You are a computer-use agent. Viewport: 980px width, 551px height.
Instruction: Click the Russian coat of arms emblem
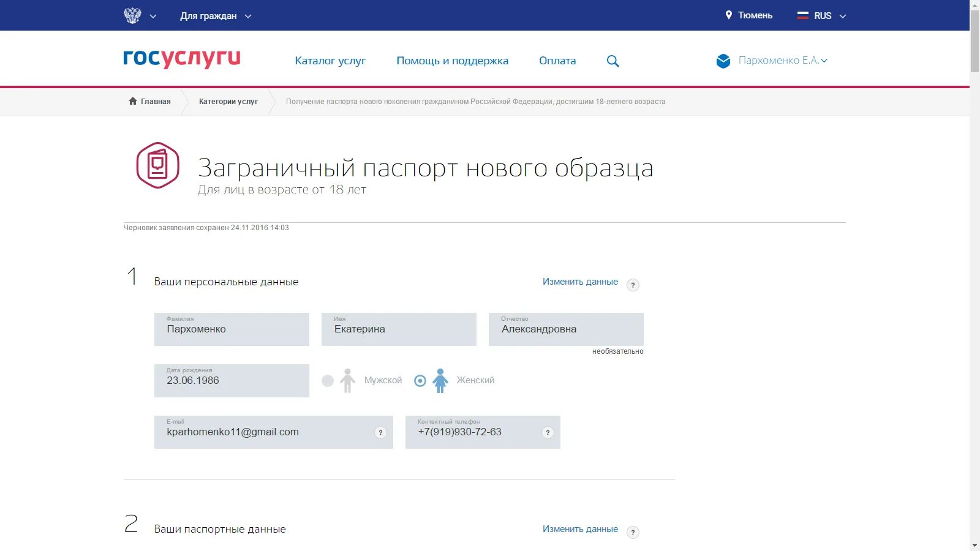pos(132,15)
